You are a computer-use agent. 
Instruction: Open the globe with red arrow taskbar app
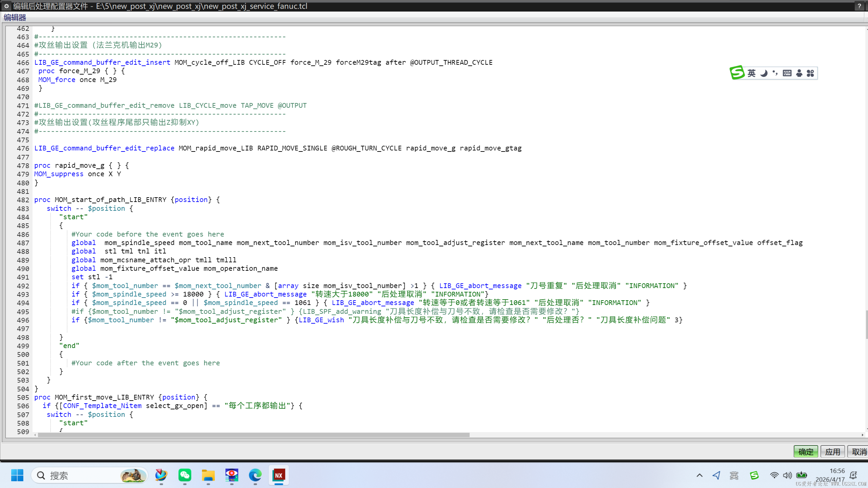(x=161, y=475)
